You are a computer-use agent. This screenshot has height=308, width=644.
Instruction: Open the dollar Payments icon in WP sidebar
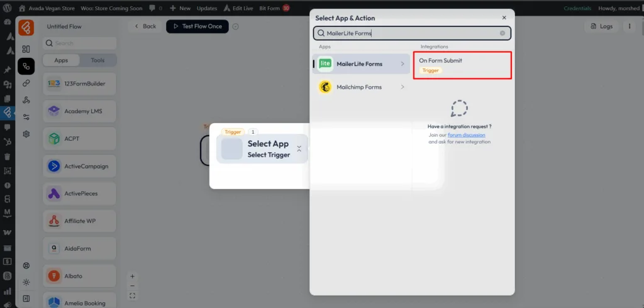pos(7,261)
